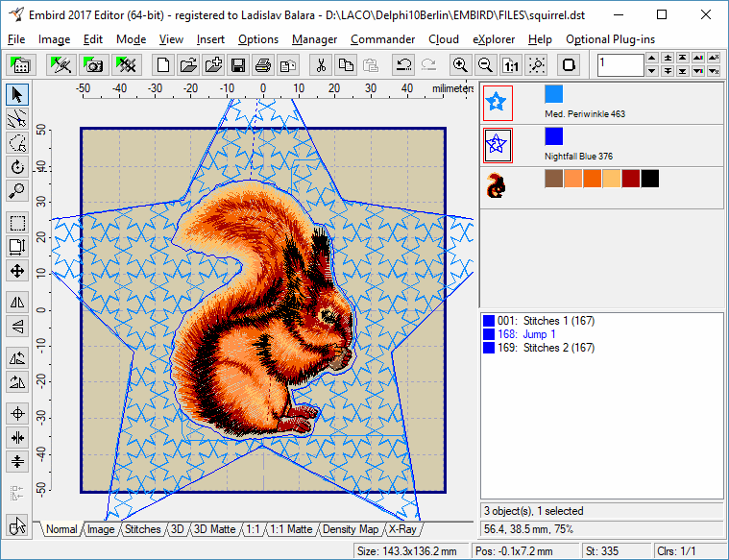Switch to the Stitches view tab
The image size is (729, 560).
tap(143, 529)
